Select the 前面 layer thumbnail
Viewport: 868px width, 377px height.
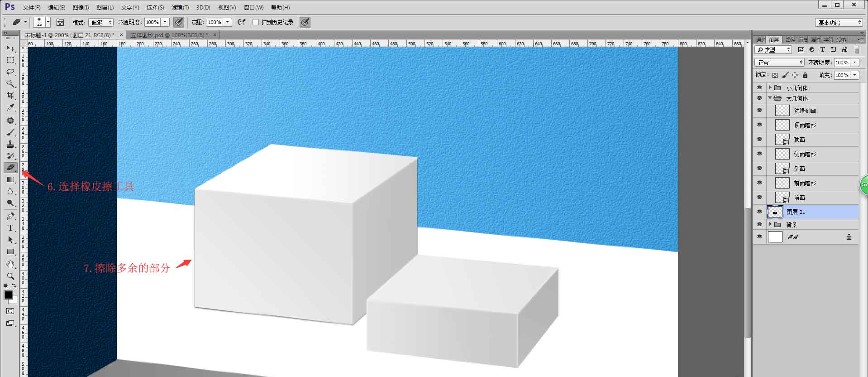782,197
